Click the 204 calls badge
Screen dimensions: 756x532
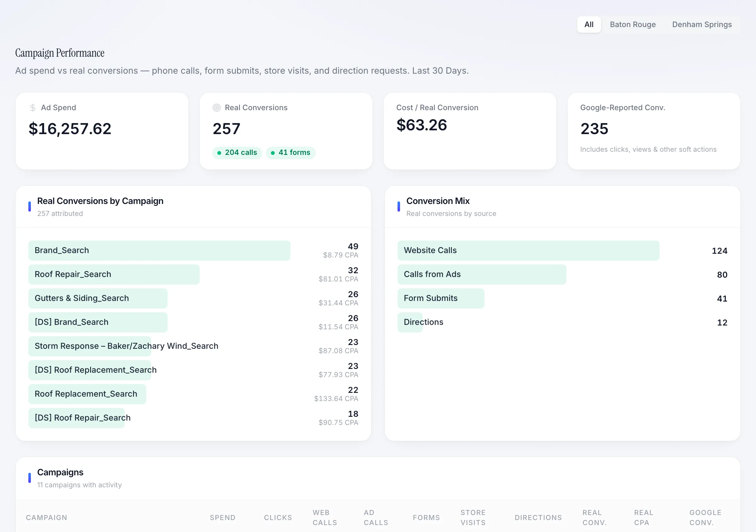[x=237, y=153]
